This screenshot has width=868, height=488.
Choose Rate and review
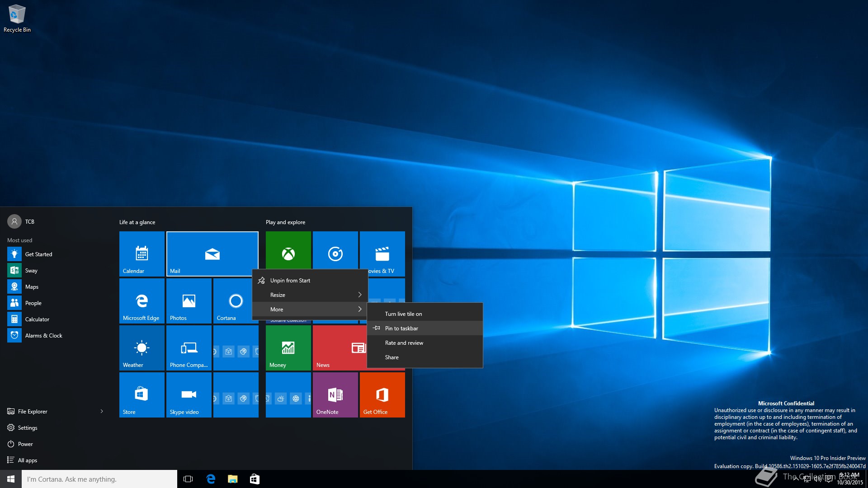pos(425,343)
